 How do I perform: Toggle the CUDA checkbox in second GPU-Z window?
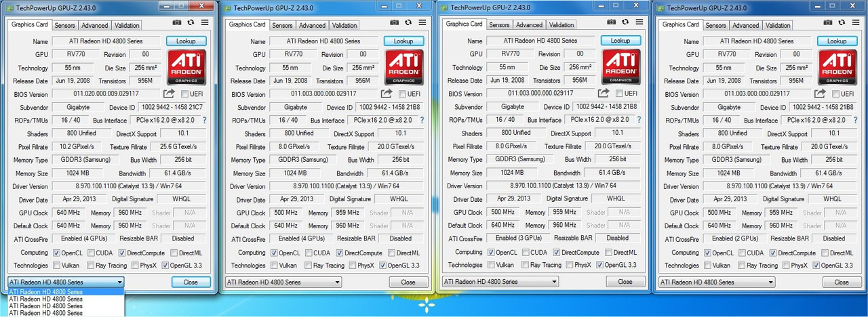pyautogui.click(x=308, y=253)
